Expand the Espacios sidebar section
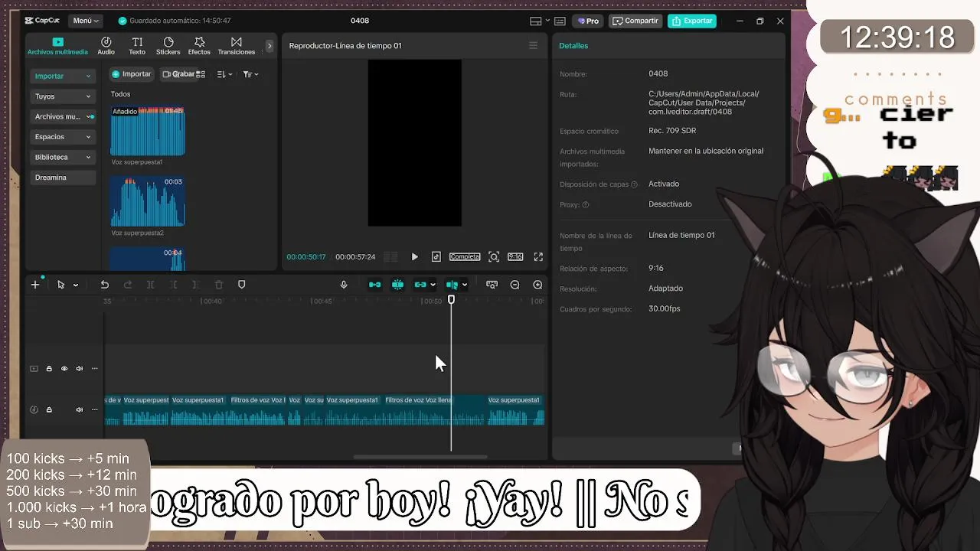This screenshot has height=551, width=980. [63, 136]
